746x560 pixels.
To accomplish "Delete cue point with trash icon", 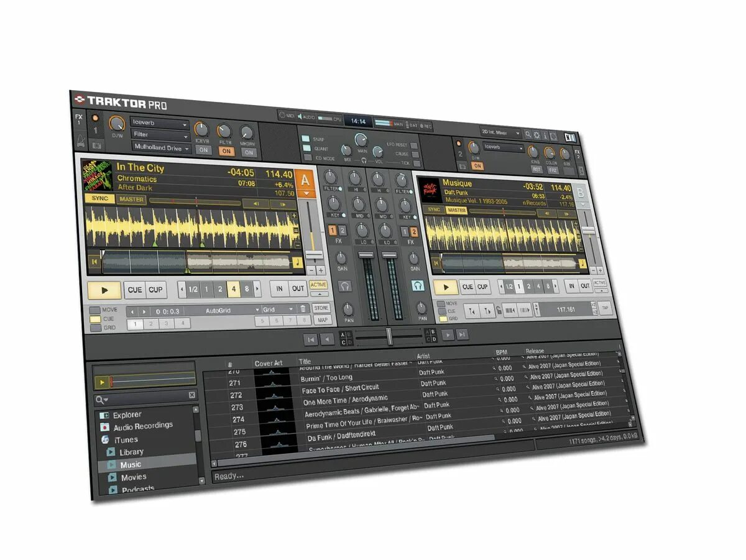I will coord(303,309).
